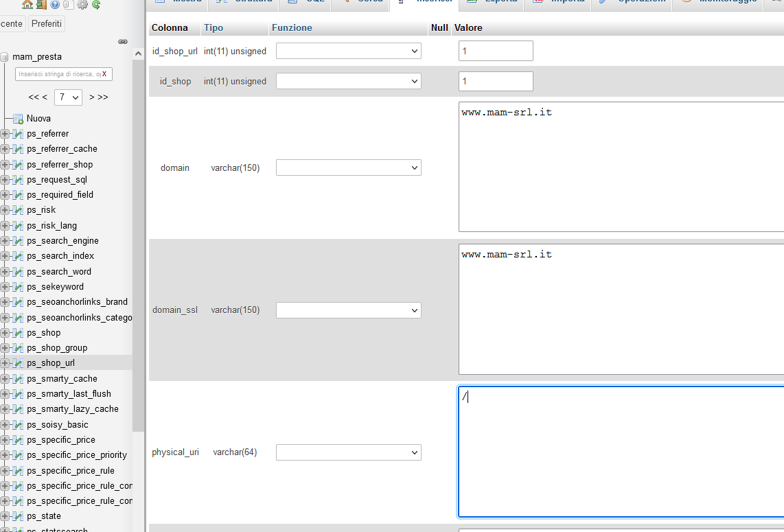
Task: Click table icon beside ps_search_word
Action: pyautogui.click(x=18, y=272)
